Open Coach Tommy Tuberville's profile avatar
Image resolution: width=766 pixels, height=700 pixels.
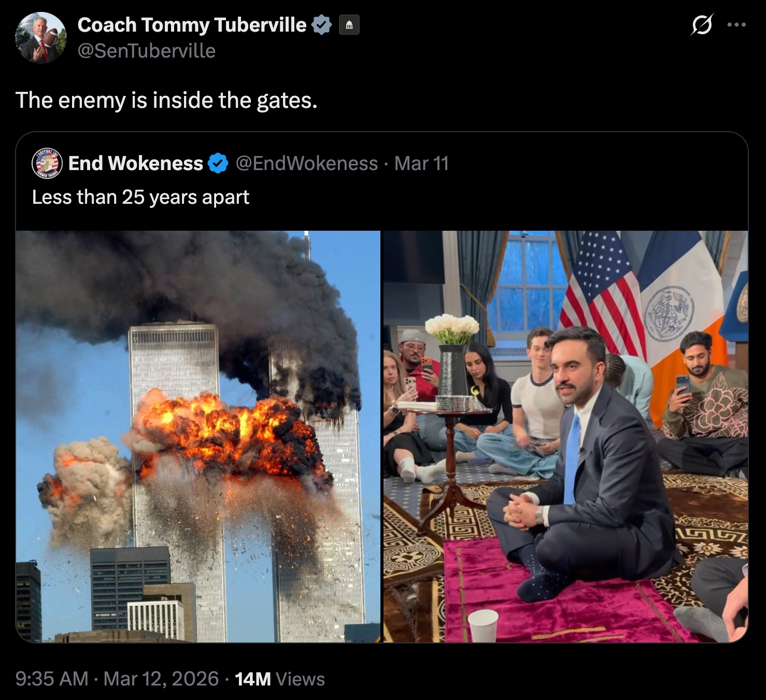(40, 35)
